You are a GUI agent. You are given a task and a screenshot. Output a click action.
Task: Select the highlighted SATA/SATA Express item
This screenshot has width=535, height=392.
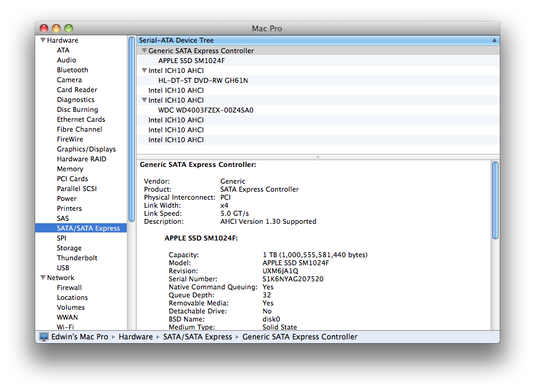(81, 228)
